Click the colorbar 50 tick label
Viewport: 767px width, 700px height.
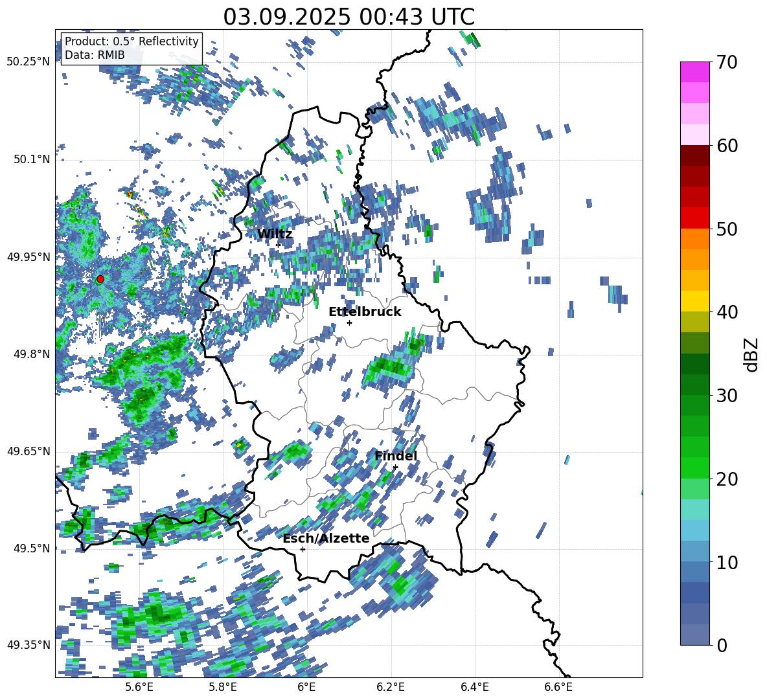(727, 229)
